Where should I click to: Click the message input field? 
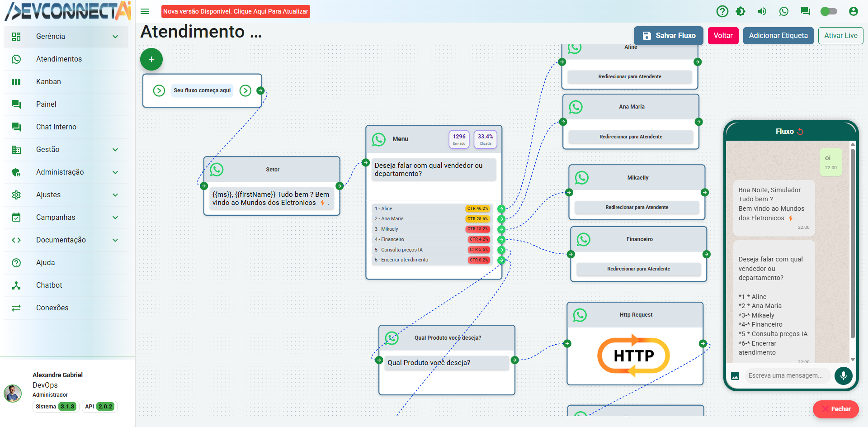(786, 376)
